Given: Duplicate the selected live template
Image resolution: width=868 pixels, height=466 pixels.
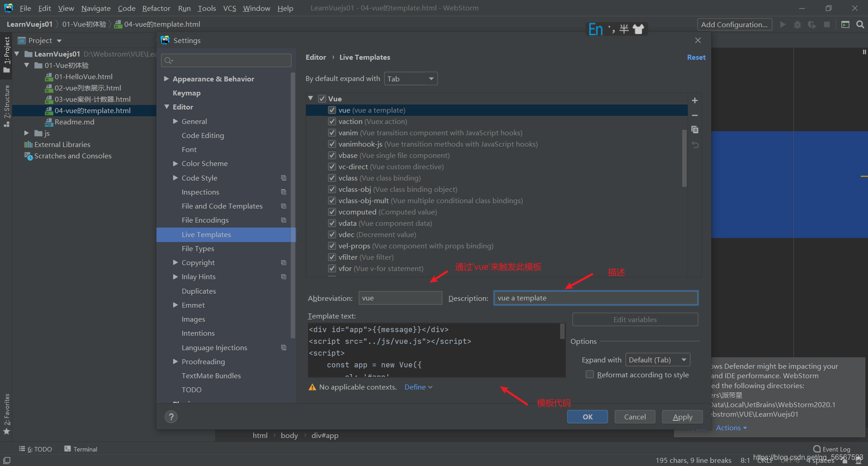Looking at the screenshot, I should (x=695, y=130).
